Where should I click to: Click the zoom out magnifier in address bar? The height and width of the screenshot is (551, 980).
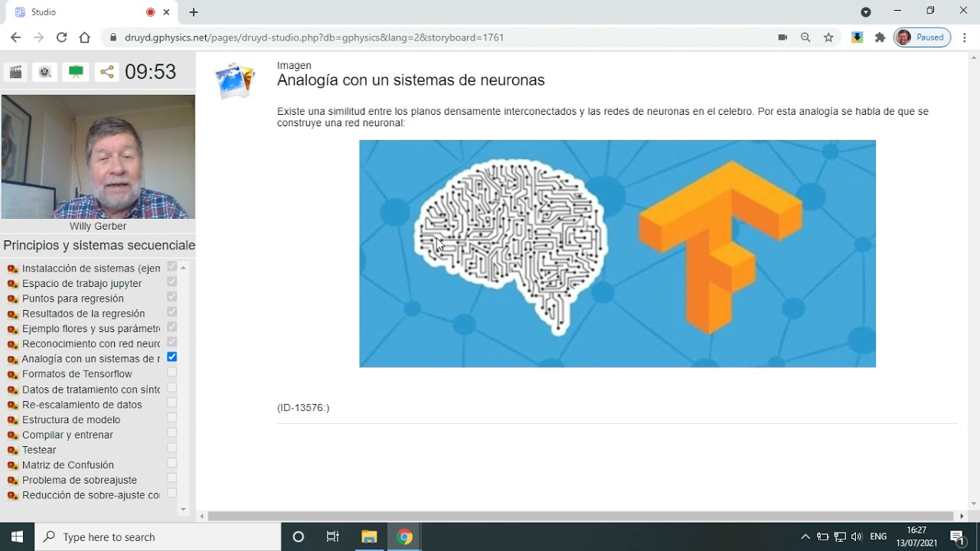pyautogui.click(x=805, y=37)
